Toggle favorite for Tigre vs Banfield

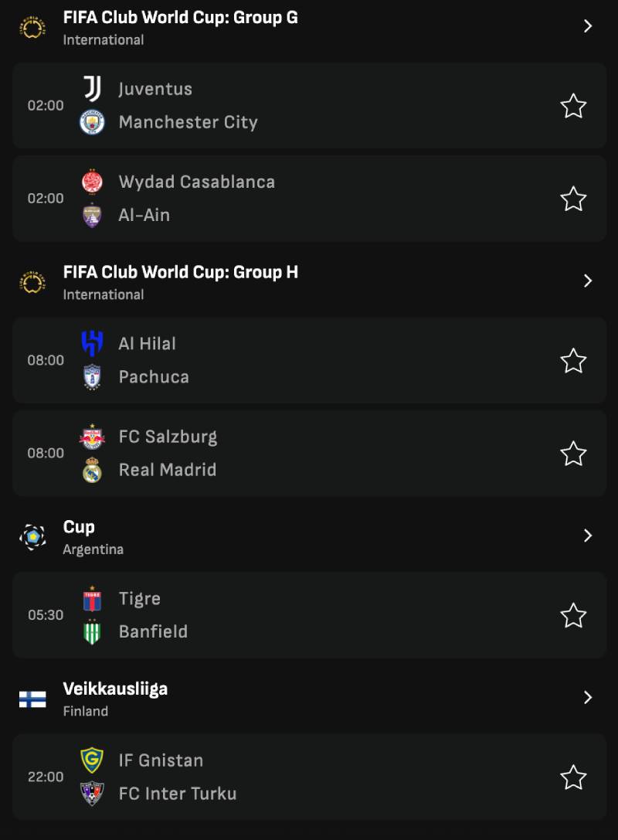point(573,616)
